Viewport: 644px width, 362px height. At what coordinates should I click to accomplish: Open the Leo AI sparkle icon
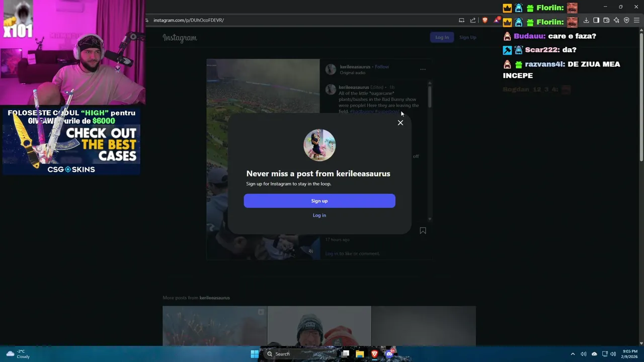[616, 20]
